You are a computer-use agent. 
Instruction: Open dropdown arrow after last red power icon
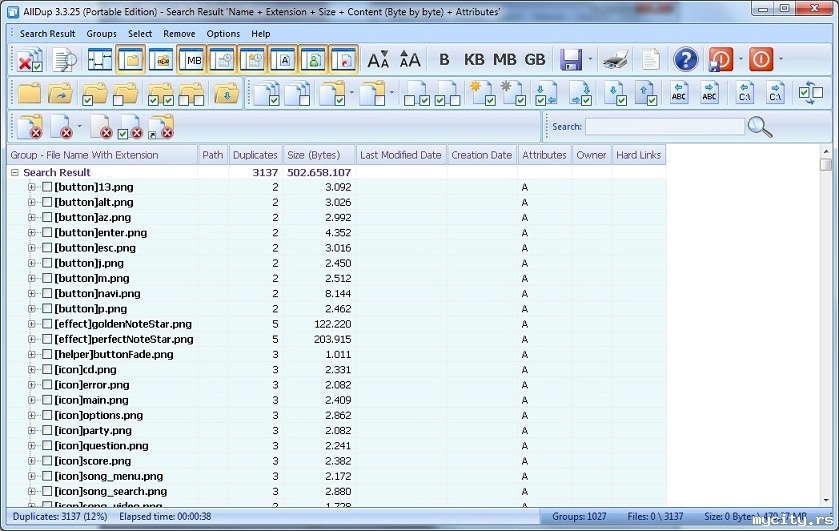[x=781, y=59]
